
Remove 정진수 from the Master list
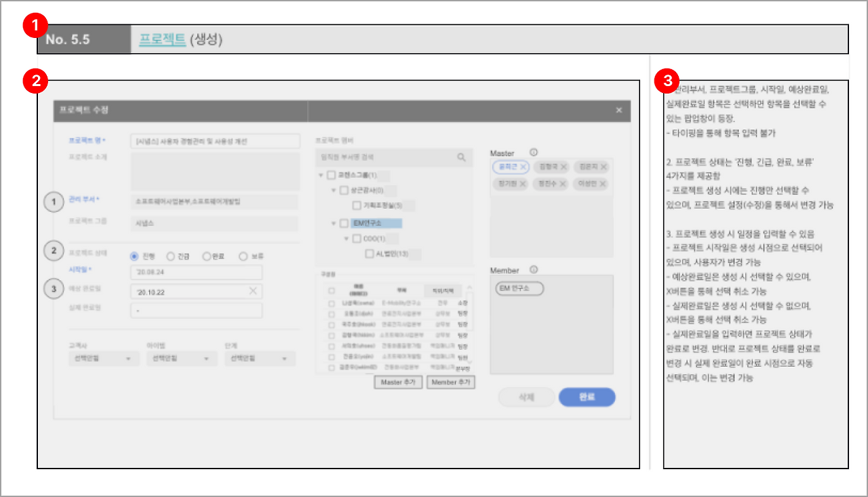(x=564, y=184)
